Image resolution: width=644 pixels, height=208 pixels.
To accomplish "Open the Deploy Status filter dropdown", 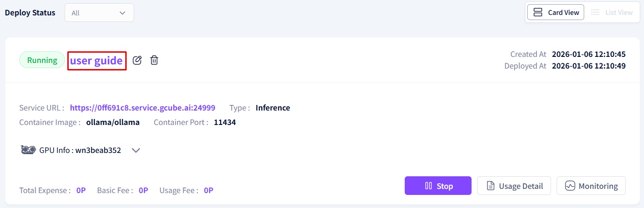I will coord(99,13).
